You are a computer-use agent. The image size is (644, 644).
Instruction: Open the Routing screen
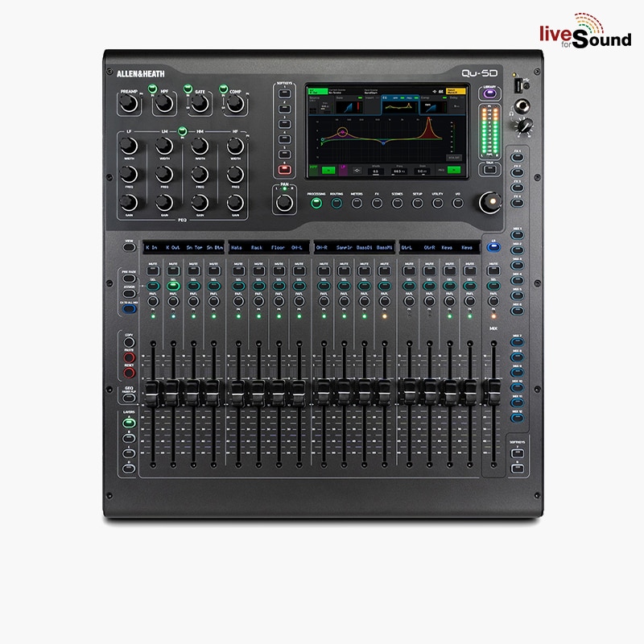[336, 203]
